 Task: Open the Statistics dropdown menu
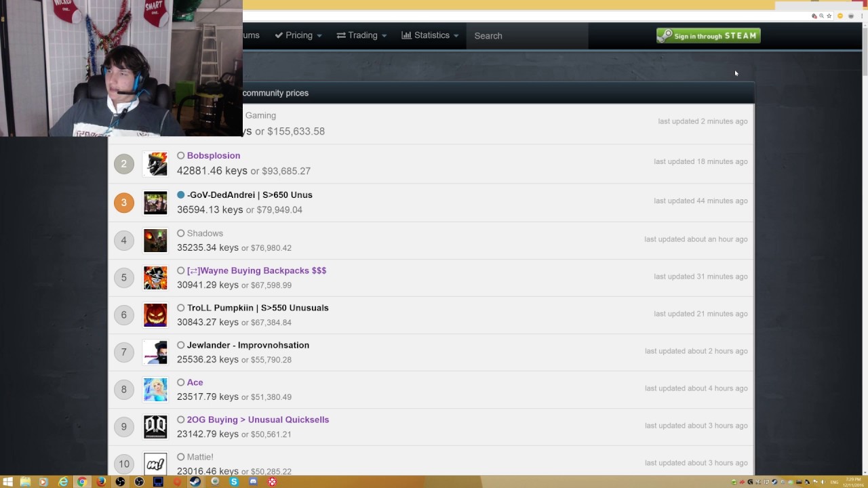click(x=430, y=35)
